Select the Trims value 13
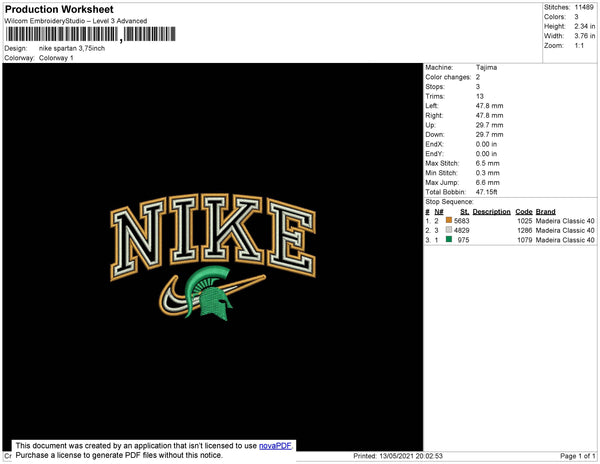The width and height of the screenshot is (600, 464). click(480, 96)
